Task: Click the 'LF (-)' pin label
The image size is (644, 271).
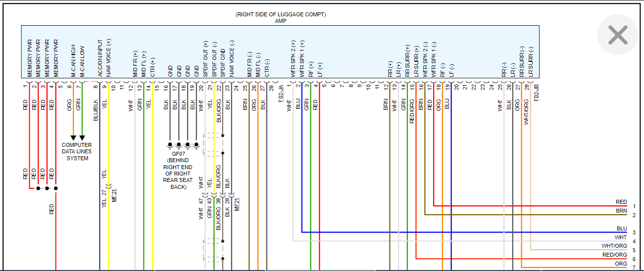Action: [451, 69]
